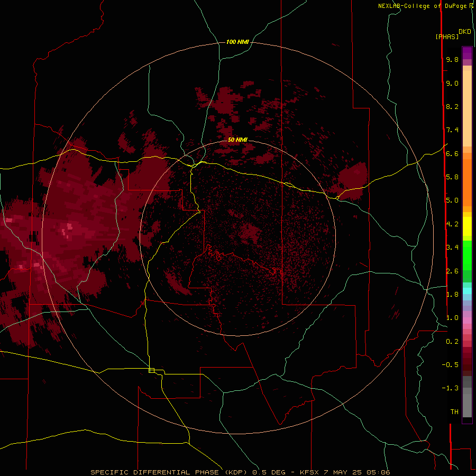
Task: Pick the purple segment atop the color bar
Action: pyautogui.click(x=467, y=53)
